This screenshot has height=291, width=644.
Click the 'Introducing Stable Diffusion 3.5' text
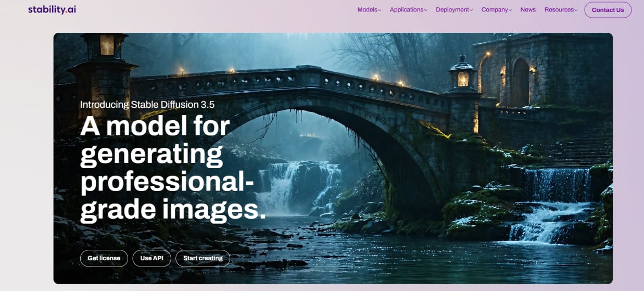coord(147,105)
